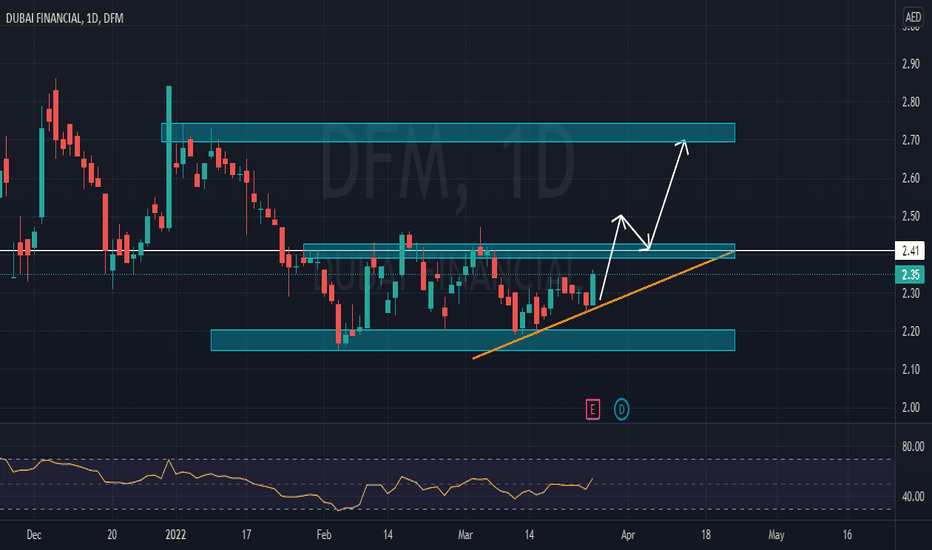Click the 2.90 price axis label
Viewport: 932px width, 550px height.
(x=911, y=64)
